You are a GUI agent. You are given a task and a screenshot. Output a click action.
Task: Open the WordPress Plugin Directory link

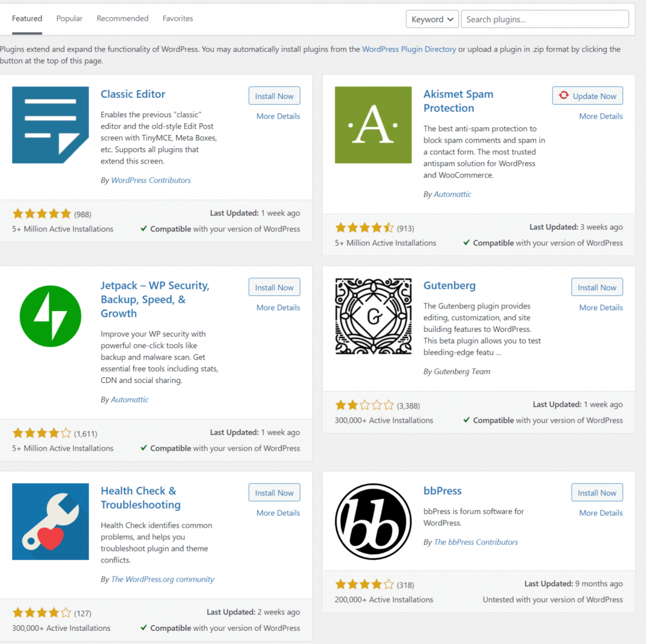pyautogui.click(x=409, y=49)
